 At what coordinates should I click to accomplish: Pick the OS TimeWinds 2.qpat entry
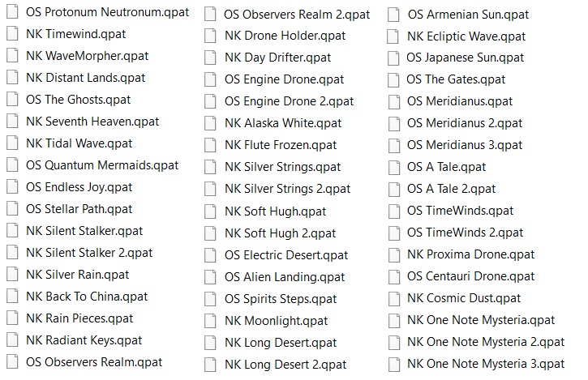[465, 233]
